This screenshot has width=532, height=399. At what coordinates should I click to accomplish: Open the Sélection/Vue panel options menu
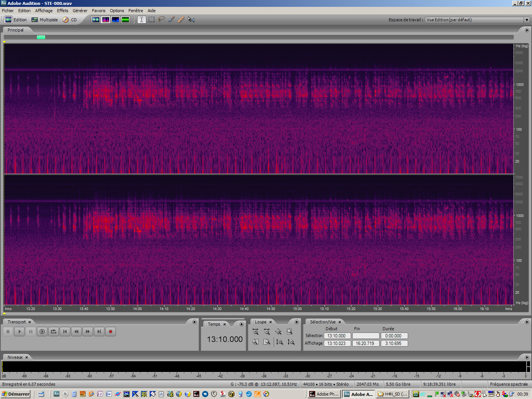click(x=527, y=322)
